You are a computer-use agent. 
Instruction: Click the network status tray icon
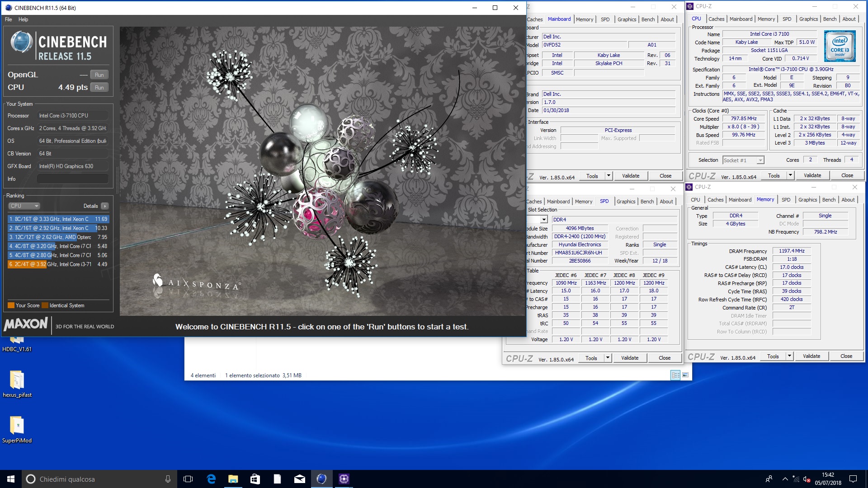(796, 479)
